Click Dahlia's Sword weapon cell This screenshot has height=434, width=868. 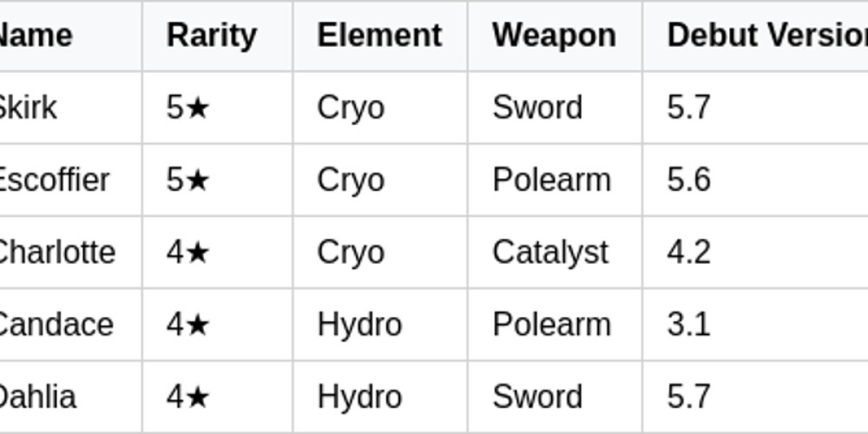[x=537, y=397]
